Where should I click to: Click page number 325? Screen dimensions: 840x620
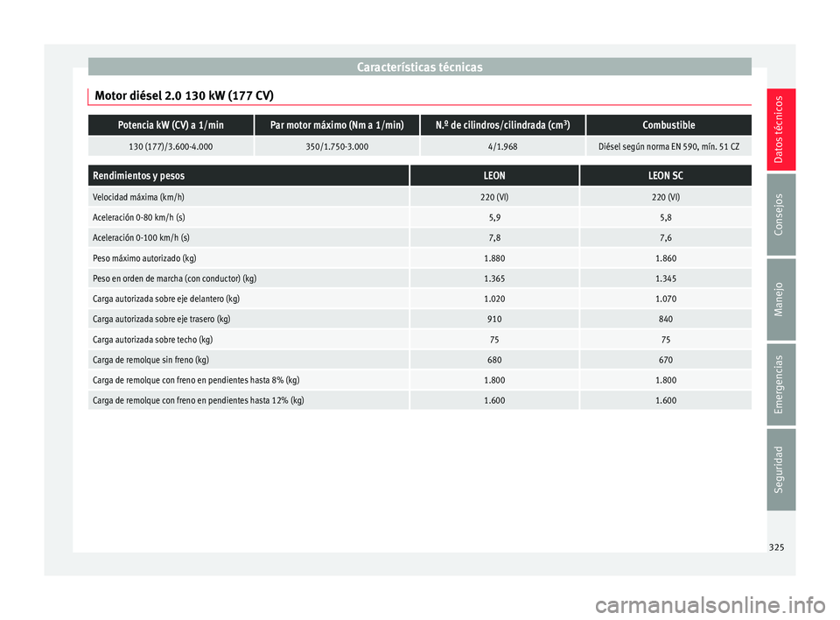coord(776,547)
